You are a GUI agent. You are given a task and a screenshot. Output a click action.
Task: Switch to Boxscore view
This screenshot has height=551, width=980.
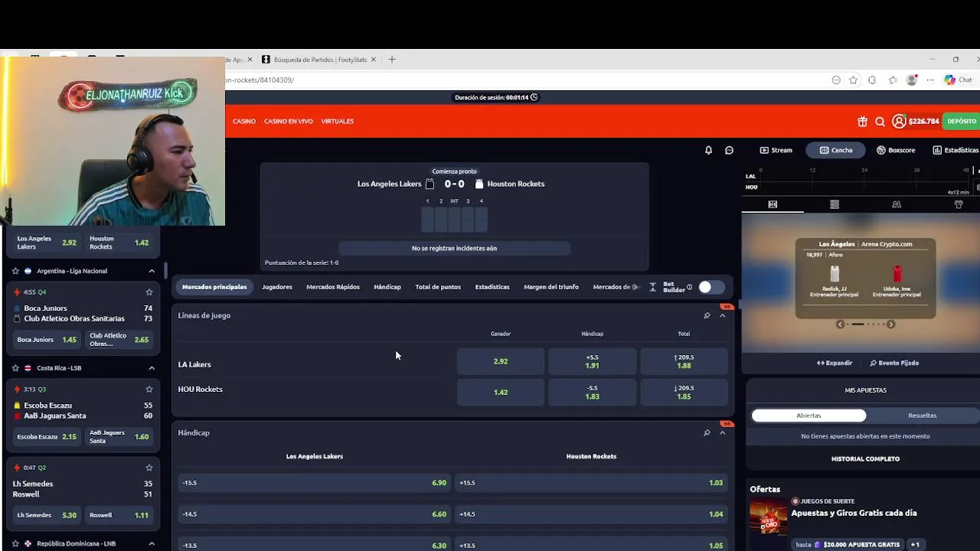click(x=896, y=150)
